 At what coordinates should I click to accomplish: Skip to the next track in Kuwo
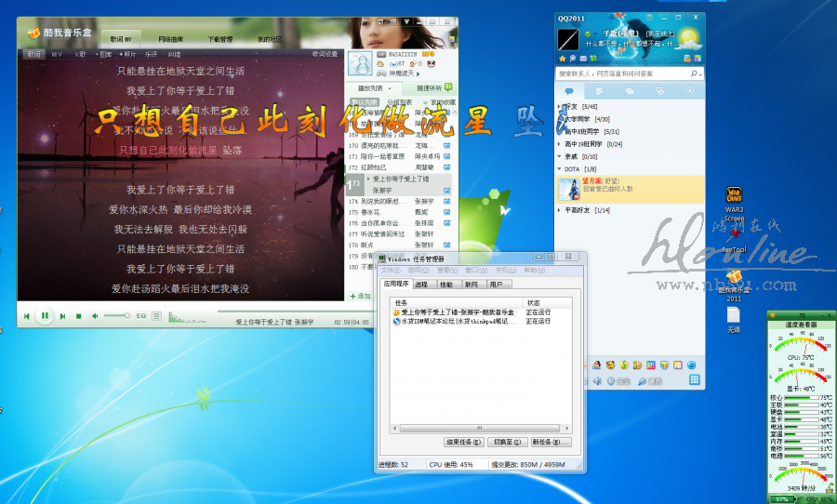tap(62, 316)
